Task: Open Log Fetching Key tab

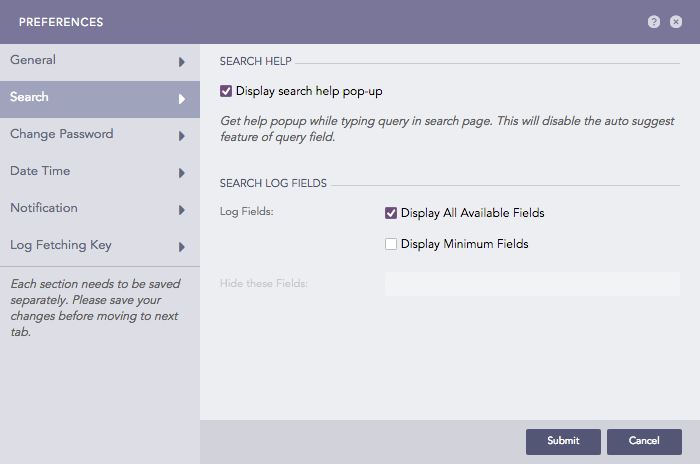Action: [100, 247]
